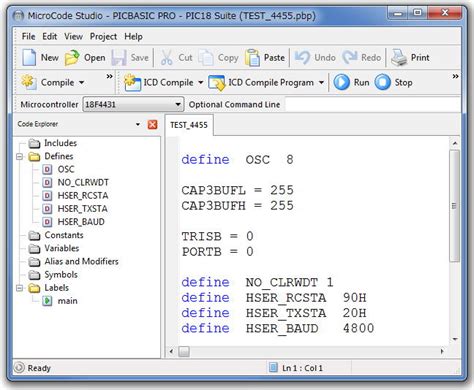Select the TEST_4455 editor tab
The image size is (474, 390).
tap(189, 125)
